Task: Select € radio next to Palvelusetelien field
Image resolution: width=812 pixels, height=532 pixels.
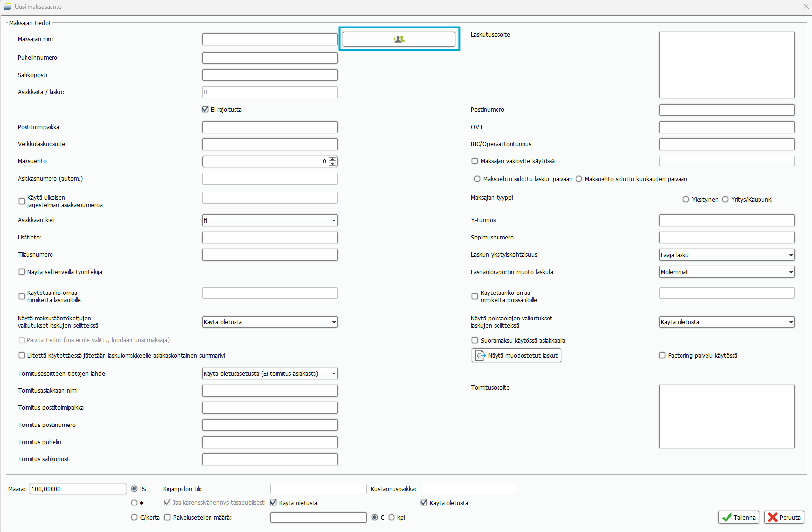Action: [375, 517]
